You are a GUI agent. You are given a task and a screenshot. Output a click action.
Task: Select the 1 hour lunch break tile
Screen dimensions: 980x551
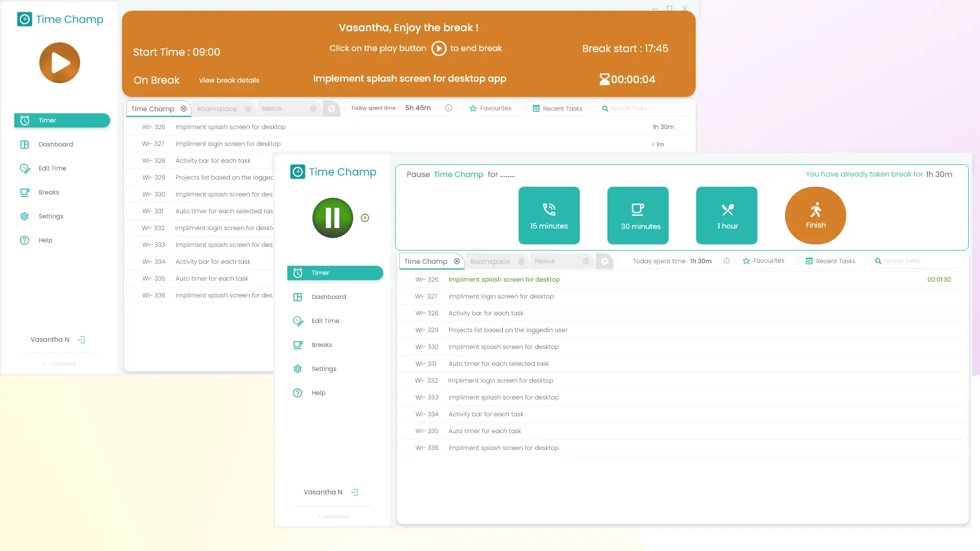tap(727, 215)
